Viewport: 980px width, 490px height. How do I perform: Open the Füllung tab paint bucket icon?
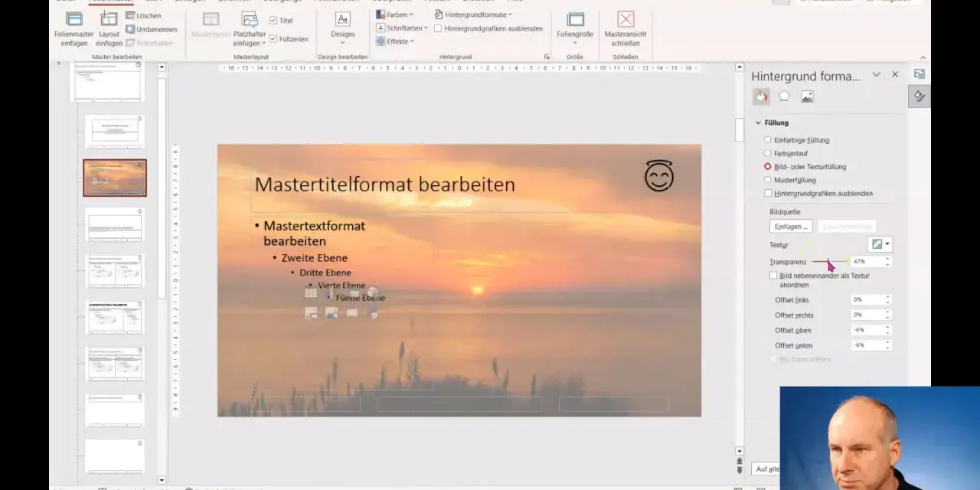761,96
